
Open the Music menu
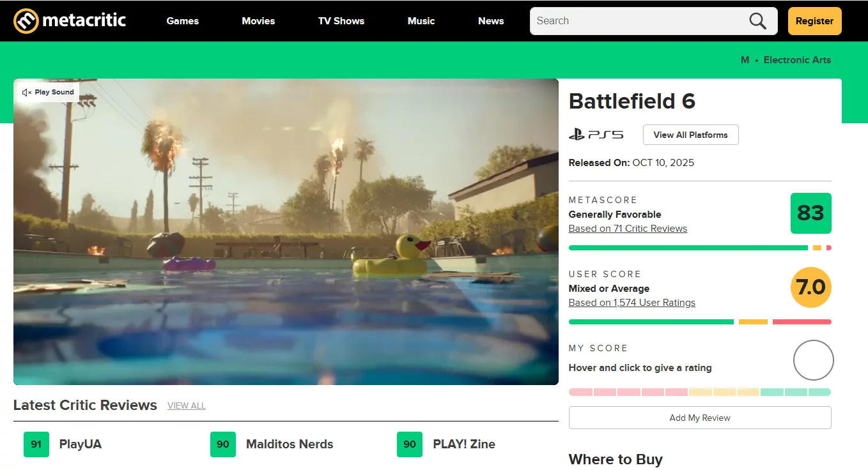tap(421, 21)
